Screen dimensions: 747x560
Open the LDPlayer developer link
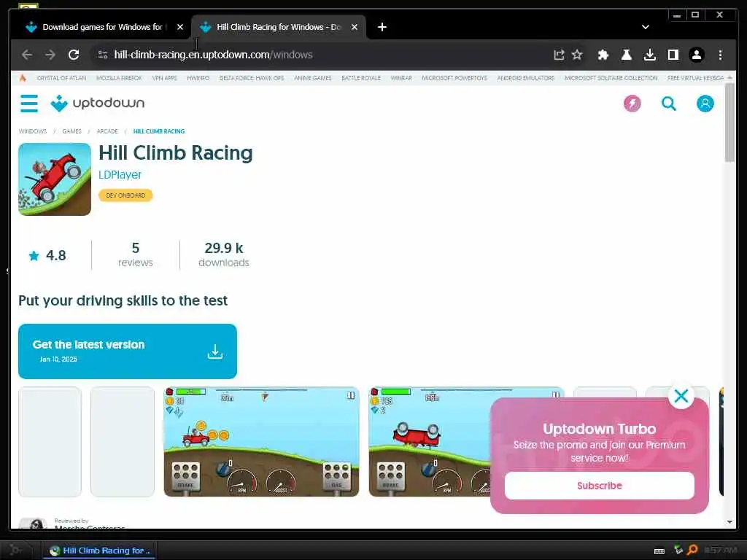(120, 175)
